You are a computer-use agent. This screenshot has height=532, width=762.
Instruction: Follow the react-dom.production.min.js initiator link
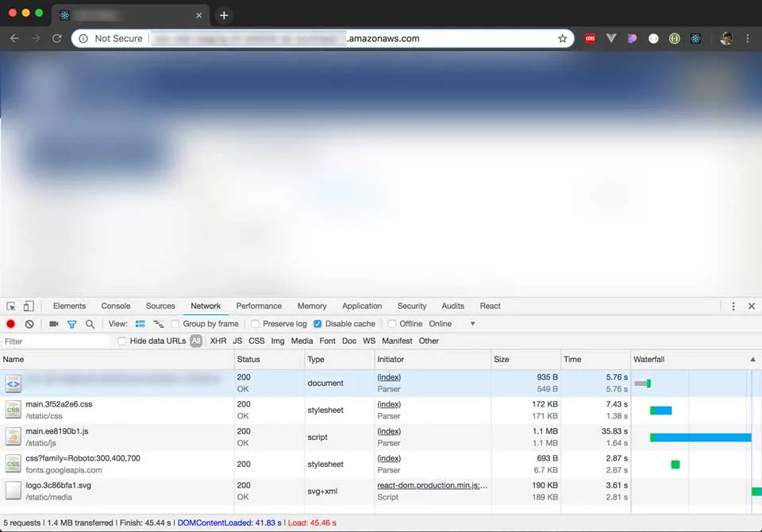(x=432, y=485)
